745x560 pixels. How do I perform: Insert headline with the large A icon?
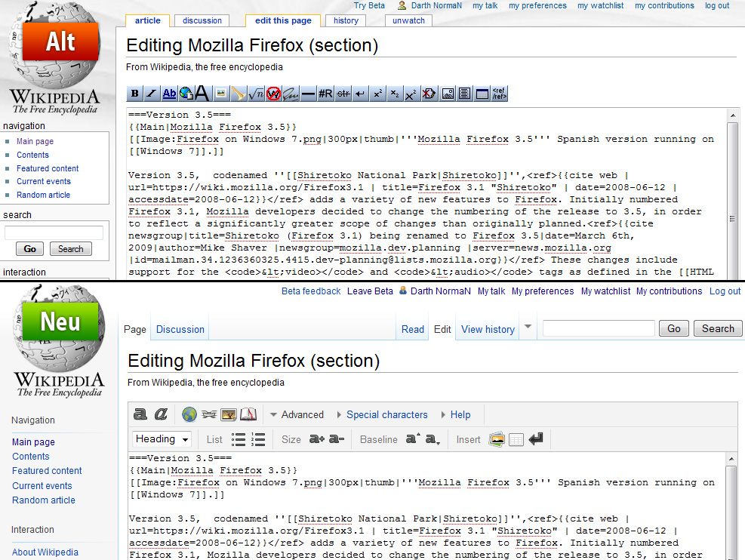point(202,94)
